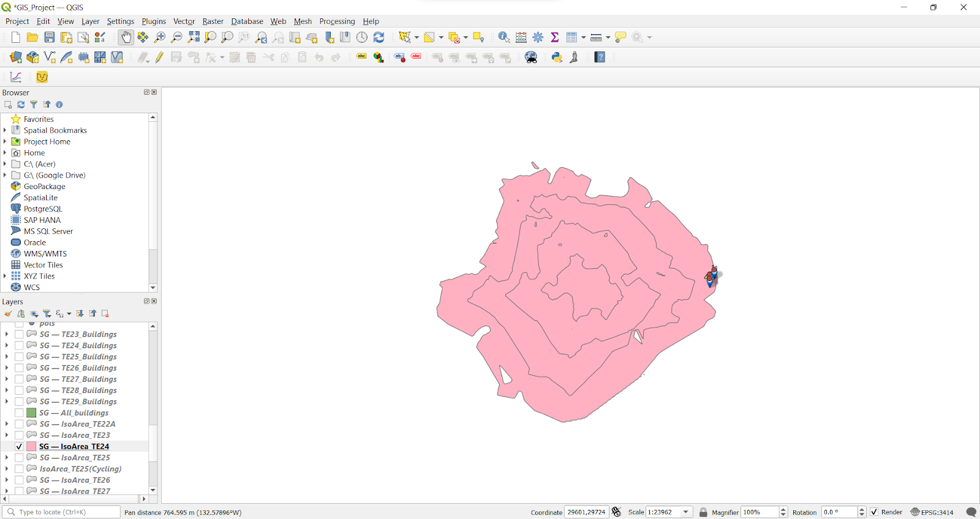Viewport: 980px width, 519px height.
Task: Click the Identify Features tool
Action: pos(503,38)
